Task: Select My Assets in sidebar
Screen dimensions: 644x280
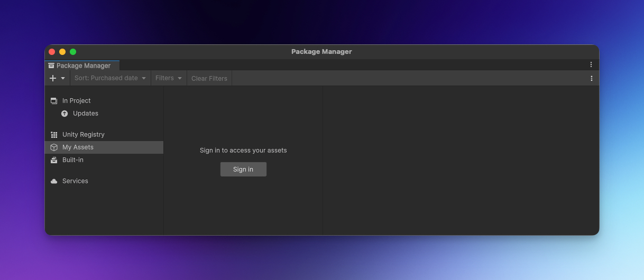Action: [x=104, y=147]
